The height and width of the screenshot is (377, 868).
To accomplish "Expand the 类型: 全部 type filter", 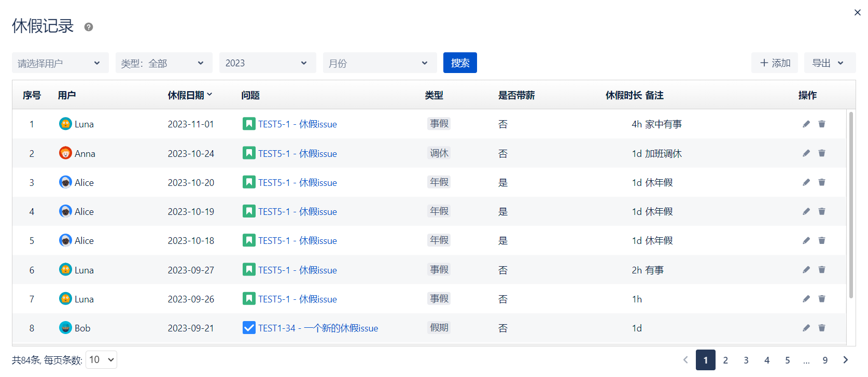I will pos(164,63).
